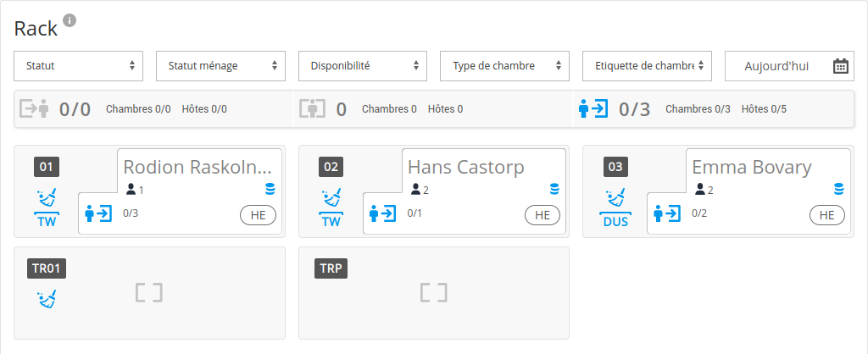Click the info icon beside Rack title
The height and width of the screenshot is (354, 868).
click(x=70, y=21)
